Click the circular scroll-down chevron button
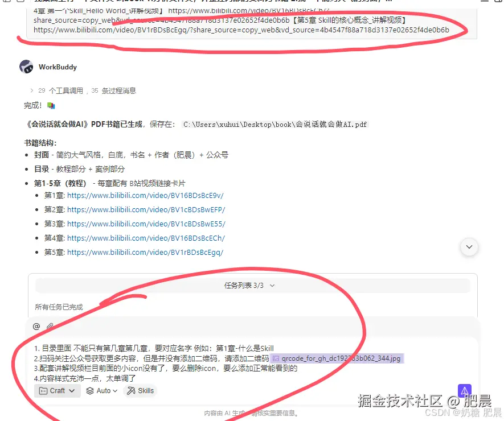This screenshot has height=421, width=504. [469, 247]
